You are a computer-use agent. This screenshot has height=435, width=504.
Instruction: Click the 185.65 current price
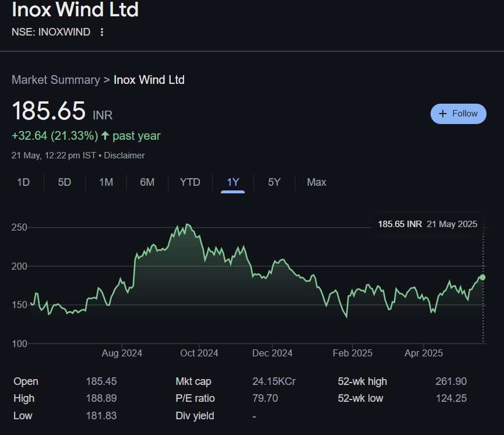click(48, 111)
